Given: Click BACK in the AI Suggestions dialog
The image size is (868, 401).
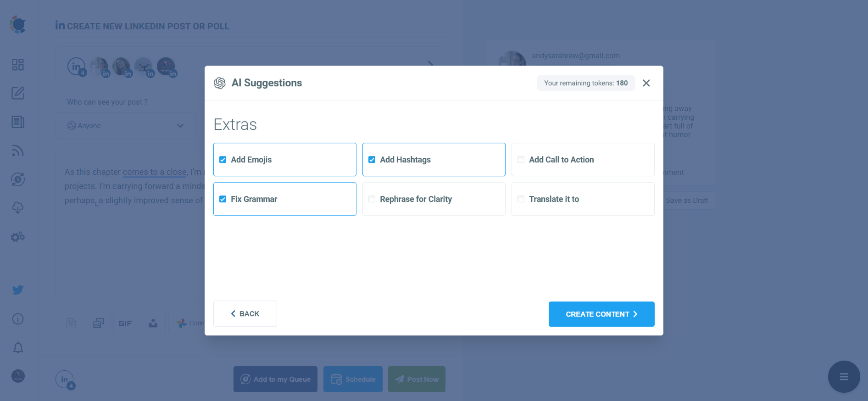Looking at the screenshot, I should point(245,314).
